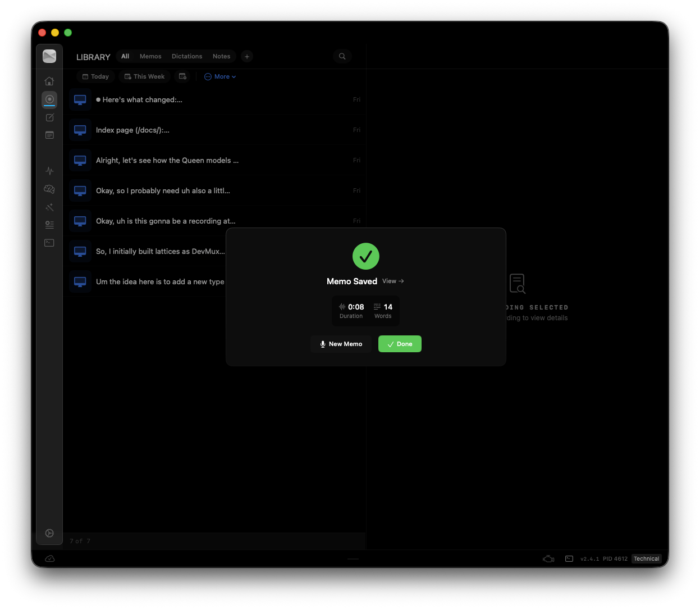This screenshot has height=609, width=700.
Task: Open "Alright, let's see how the Queen models" entry
Action: (214, 160)
